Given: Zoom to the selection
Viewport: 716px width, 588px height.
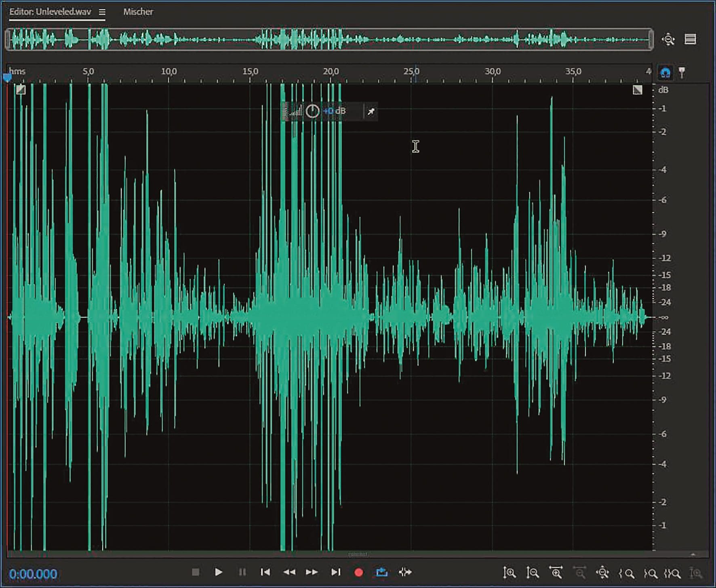Looking at the screenshot, I should [x=673, y=573].
